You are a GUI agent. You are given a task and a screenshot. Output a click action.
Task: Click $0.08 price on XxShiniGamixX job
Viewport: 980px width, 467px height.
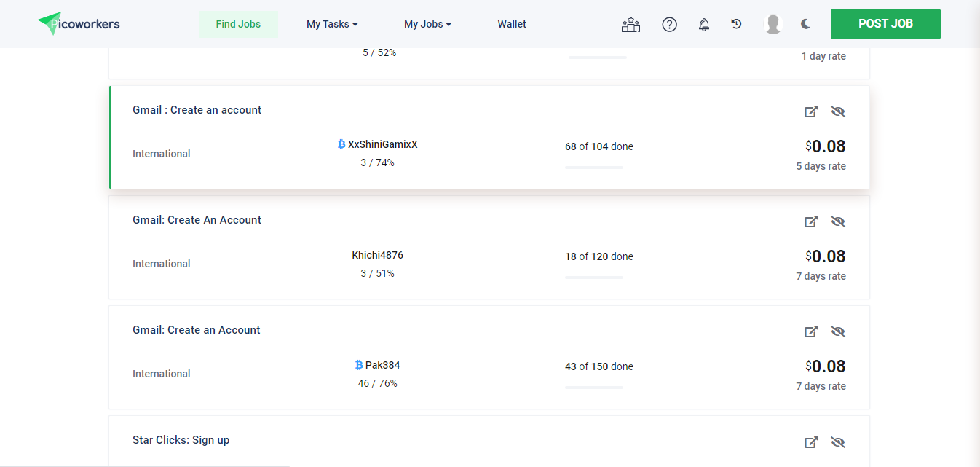tap(826, 146)
